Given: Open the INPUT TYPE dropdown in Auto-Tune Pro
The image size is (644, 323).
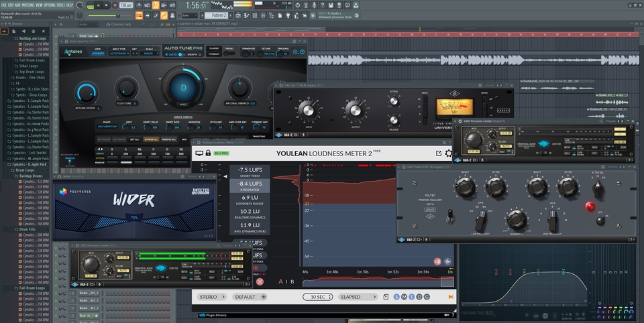Looking at the screenshot, I should [119, 54].
